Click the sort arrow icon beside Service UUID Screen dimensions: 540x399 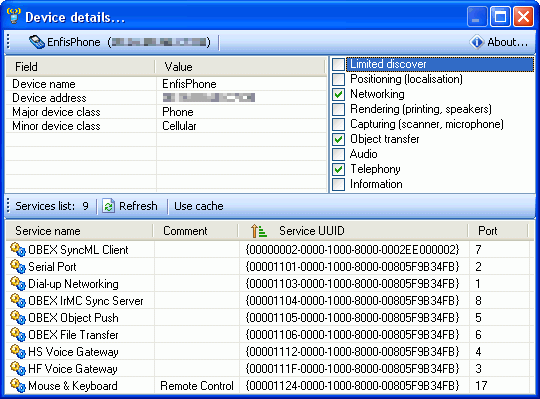pos(259,231)
